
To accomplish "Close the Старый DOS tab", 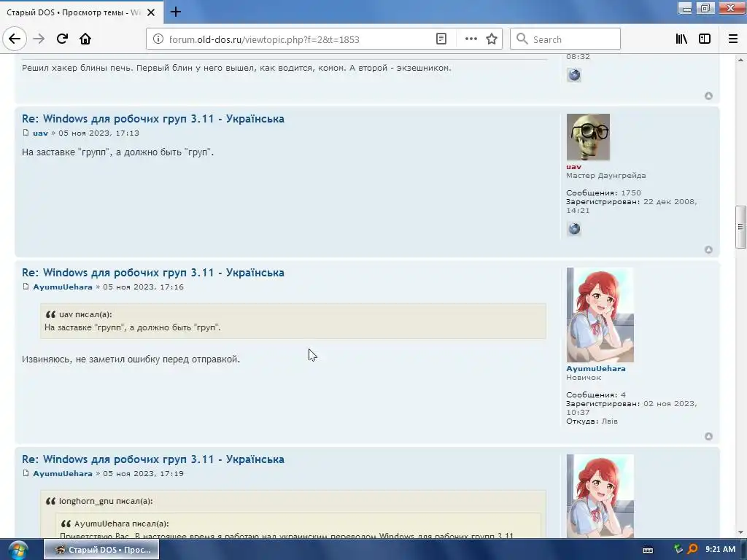I will pos(151,12).
